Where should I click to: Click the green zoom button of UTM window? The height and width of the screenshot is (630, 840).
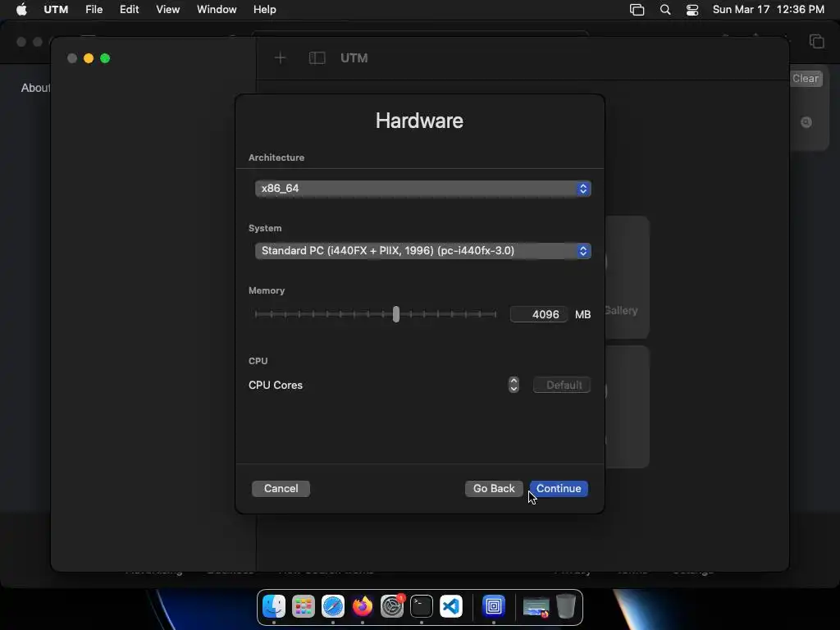click(x=105, y=58)
